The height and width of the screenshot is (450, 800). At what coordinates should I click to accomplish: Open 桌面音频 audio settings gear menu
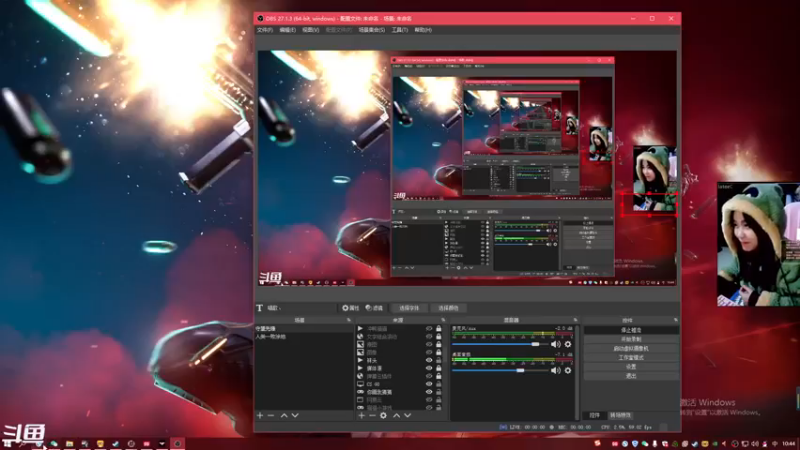pyautogui.click(x=568, y=370)
